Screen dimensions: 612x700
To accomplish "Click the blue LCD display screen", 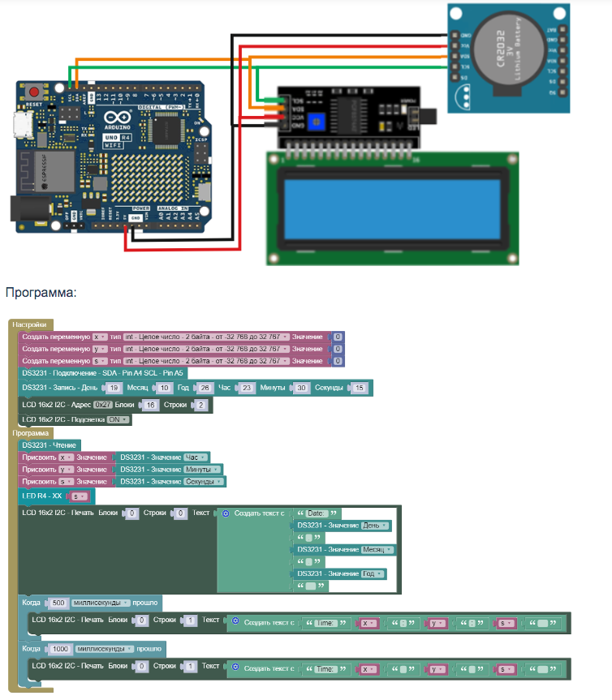I will 393,206.
